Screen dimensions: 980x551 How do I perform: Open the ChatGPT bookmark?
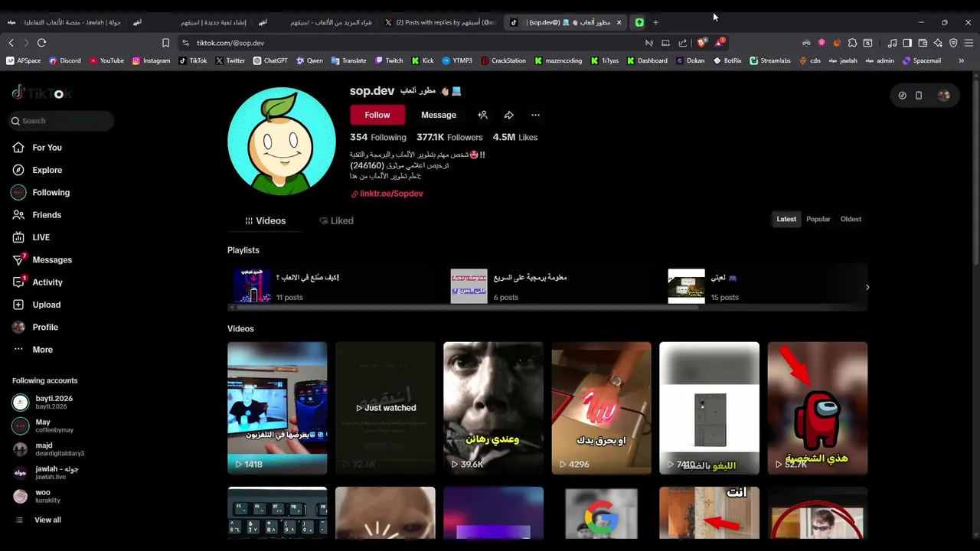(270, 60)
